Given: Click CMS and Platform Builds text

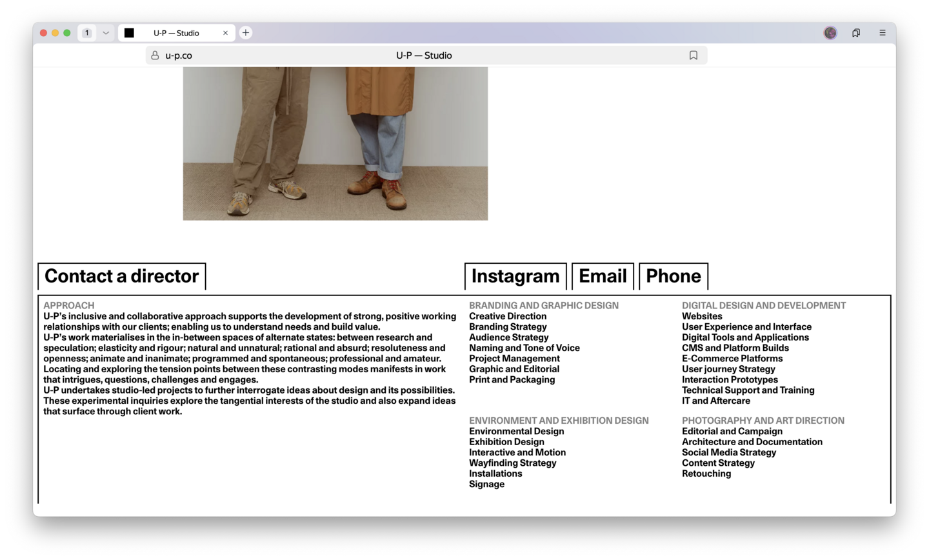Looking at the screenshot, I should [735, 348].
